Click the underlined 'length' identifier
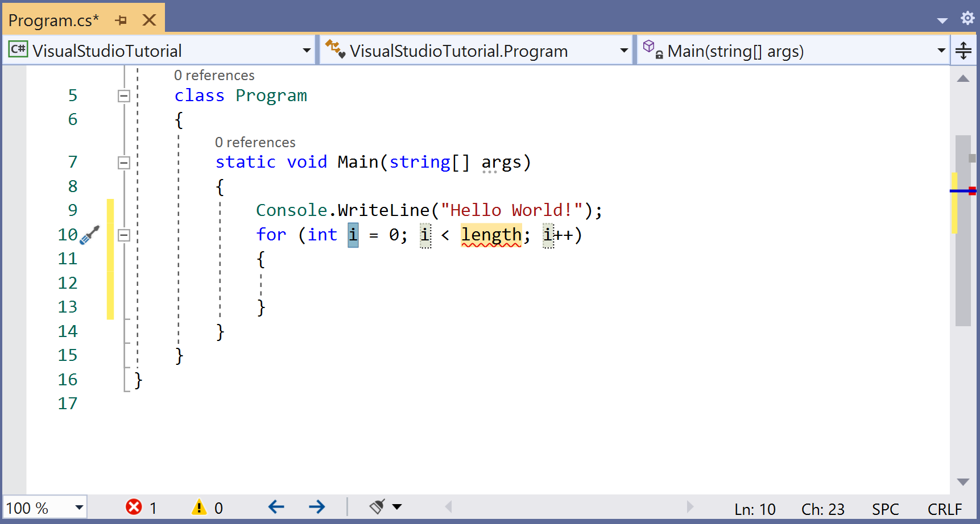Screen dimensions: 980x524 [x=491, y=235]
